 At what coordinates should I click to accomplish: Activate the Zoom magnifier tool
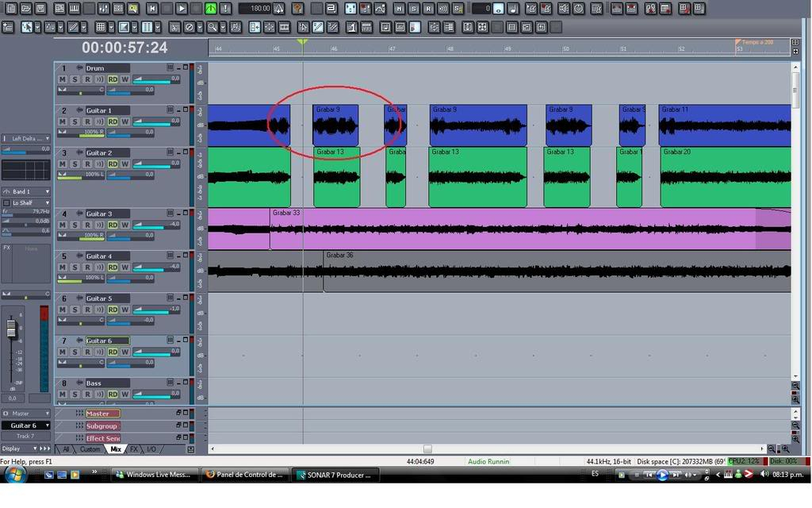213,27
